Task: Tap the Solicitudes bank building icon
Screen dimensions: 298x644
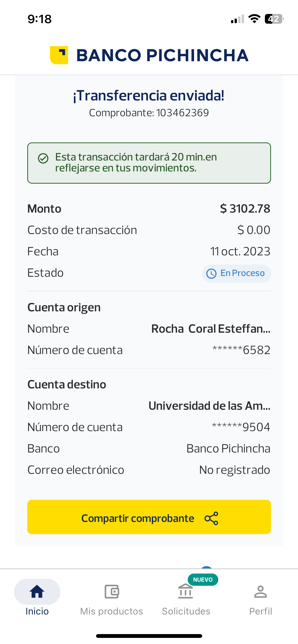Action: (x=186, y=591)
